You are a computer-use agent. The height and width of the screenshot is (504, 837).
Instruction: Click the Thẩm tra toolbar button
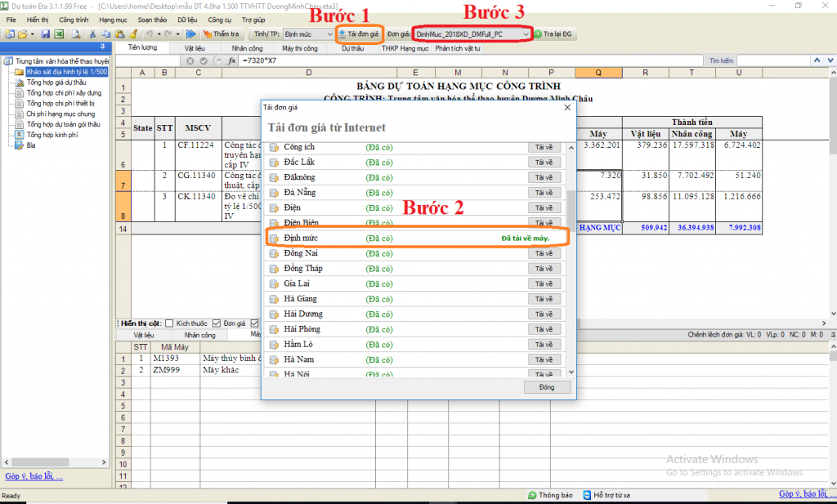coord(221,34)
